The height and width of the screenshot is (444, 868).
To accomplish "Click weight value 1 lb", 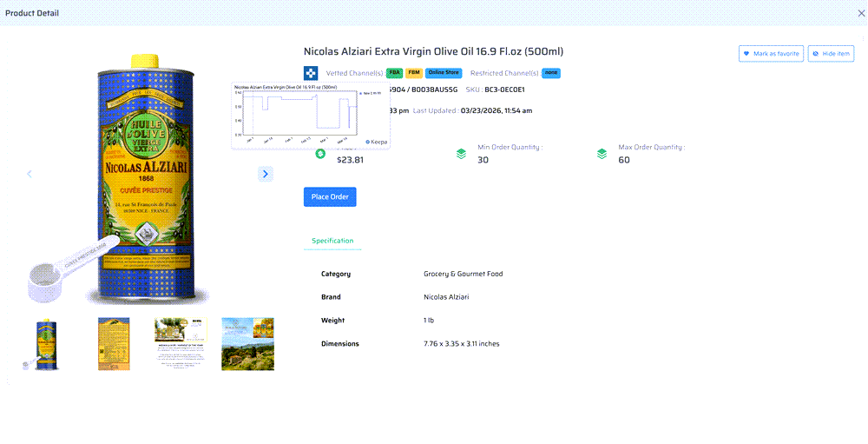I will coord(429,321).
